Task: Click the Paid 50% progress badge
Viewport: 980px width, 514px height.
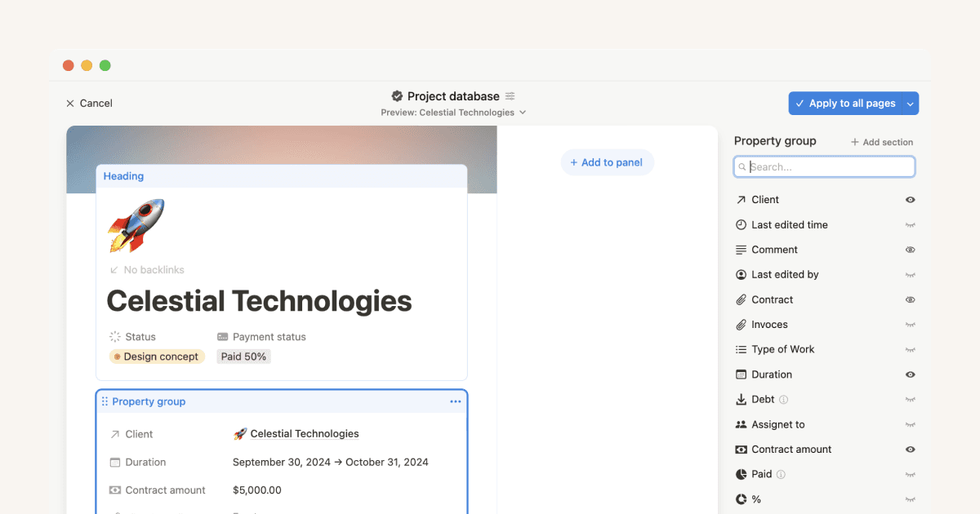Action: point(243,356)
